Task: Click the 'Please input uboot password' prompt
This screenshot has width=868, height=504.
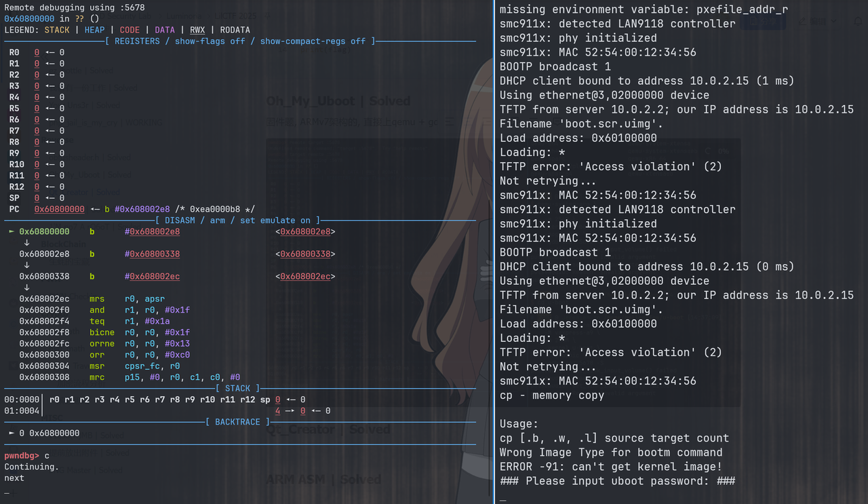Action: pyautogui.click(x=617, y=481)
